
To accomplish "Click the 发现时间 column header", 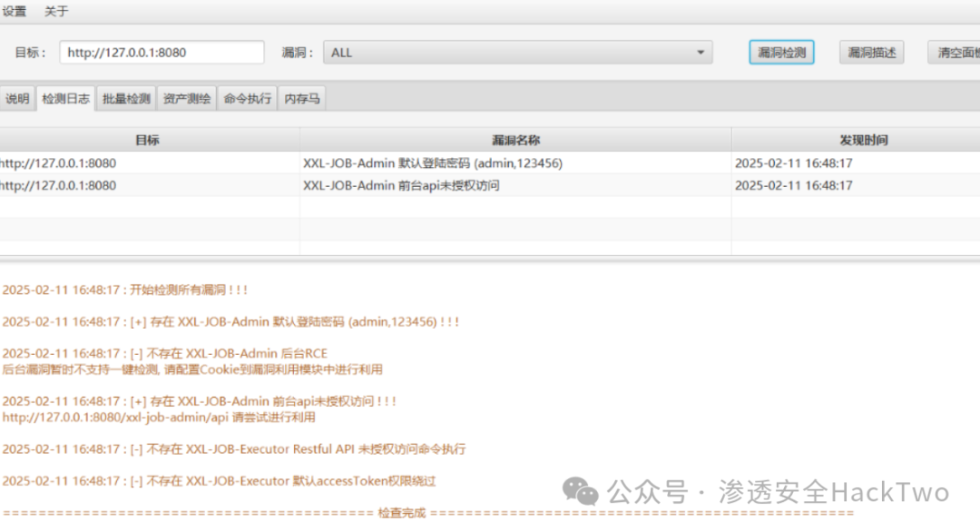I will pos(857,140).
